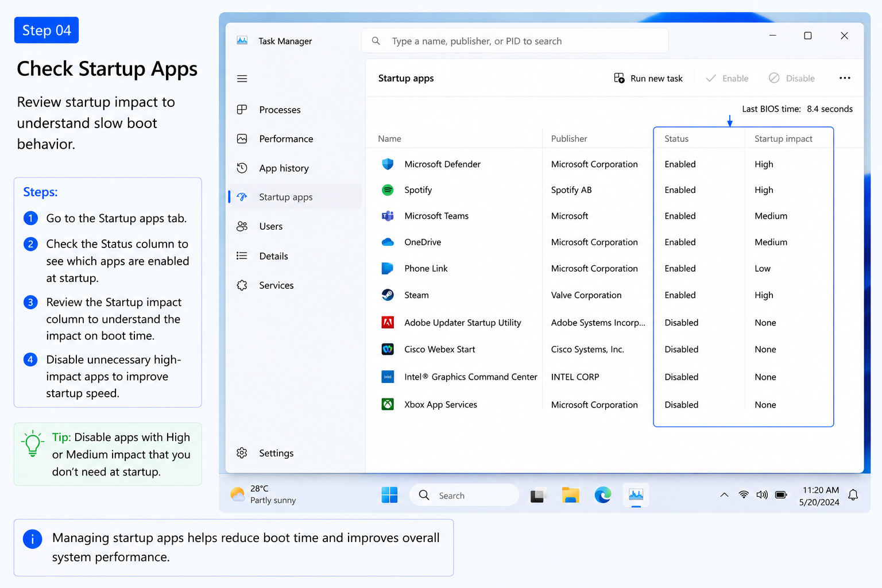The width and height of the screenshot is (882, 588).
Task: Click the App history clock icon
Action: tap(242, 168)
